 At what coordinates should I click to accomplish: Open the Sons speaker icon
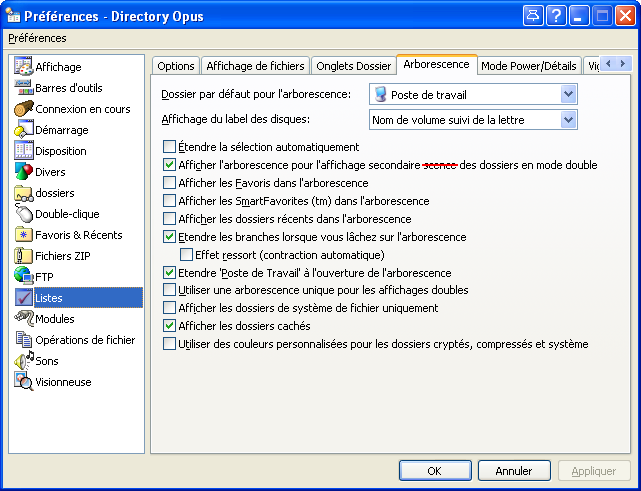coord(24,360)
